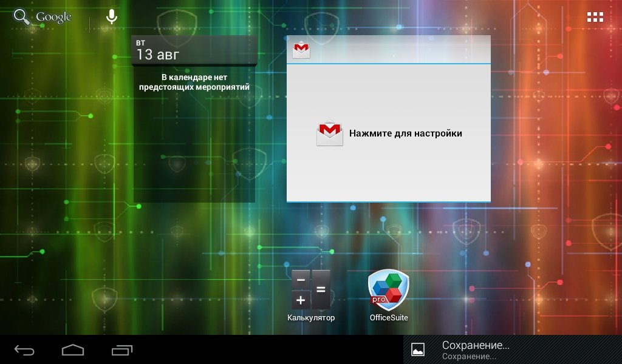
Task: Tap the "Google" search bar text
Action: click(53, 17)
